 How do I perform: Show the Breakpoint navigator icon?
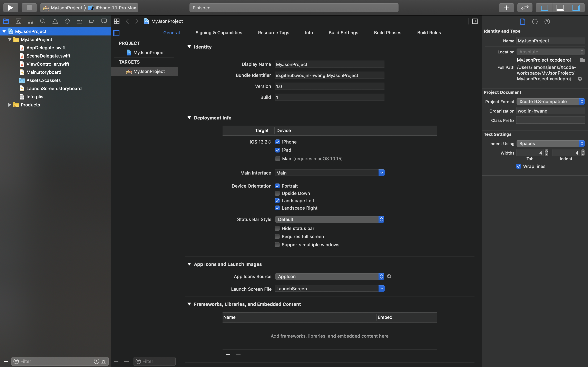pyautogui.click(x=92, y=21)
